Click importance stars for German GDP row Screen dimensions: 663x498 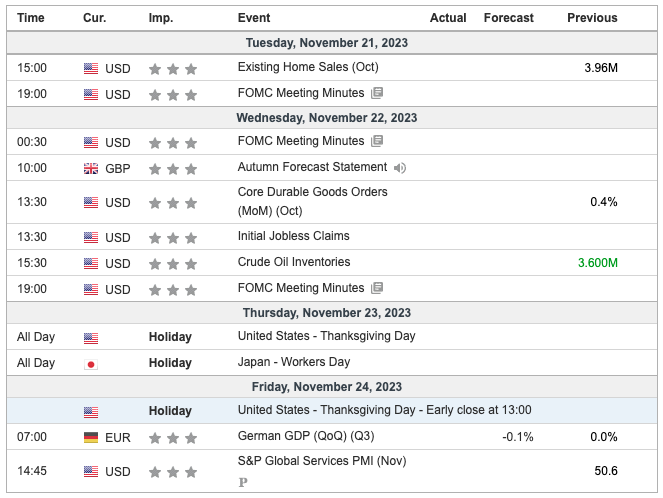tap(173, 438)
